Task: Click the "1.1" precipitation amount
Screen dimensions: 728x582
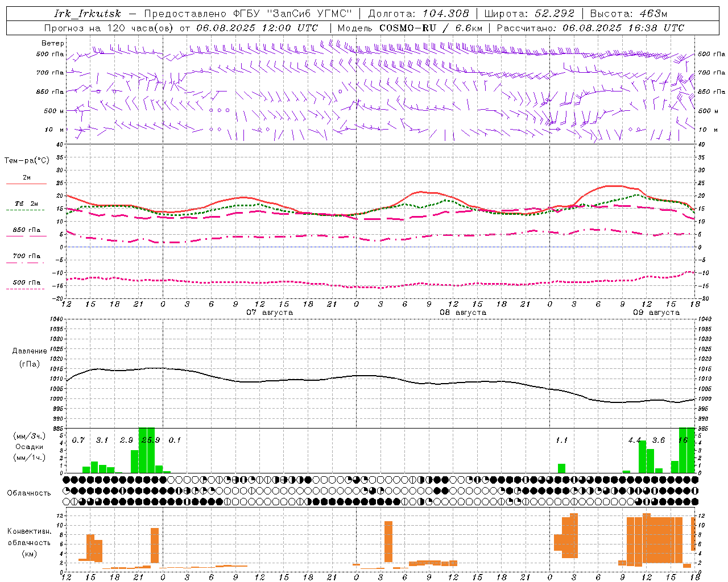Action: click(x=562, y=440)
